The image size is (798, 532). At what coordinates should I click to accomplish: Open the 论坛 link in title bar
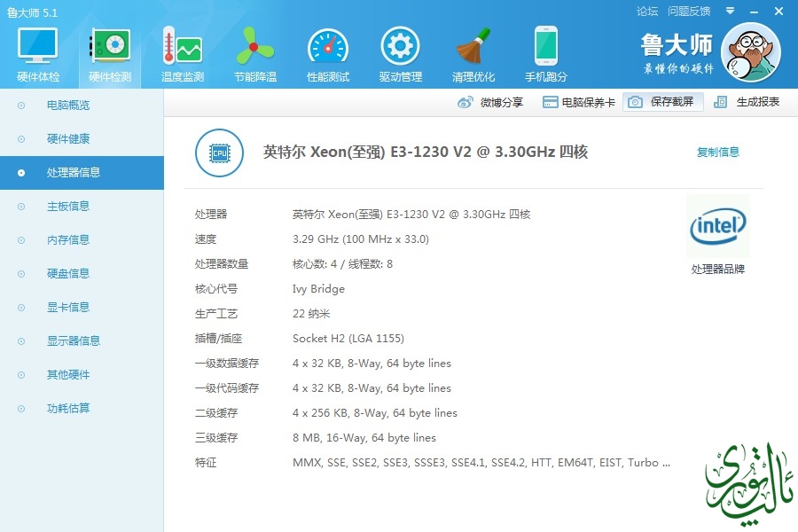point(647,12)
